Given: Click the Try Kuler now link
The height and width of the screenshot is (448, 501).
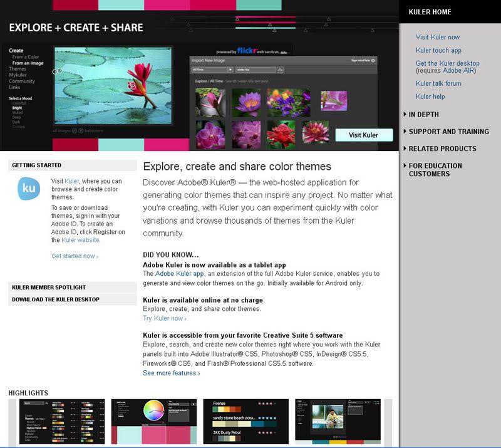Looking at the screenshot, I should (x=165, y=318).
